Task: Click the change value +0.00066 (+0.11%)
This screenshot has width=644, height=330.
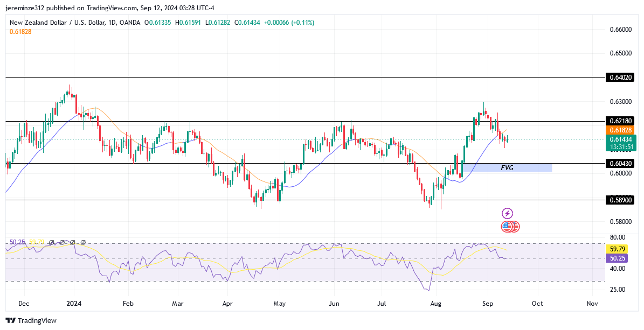Action: pos(289,23)
